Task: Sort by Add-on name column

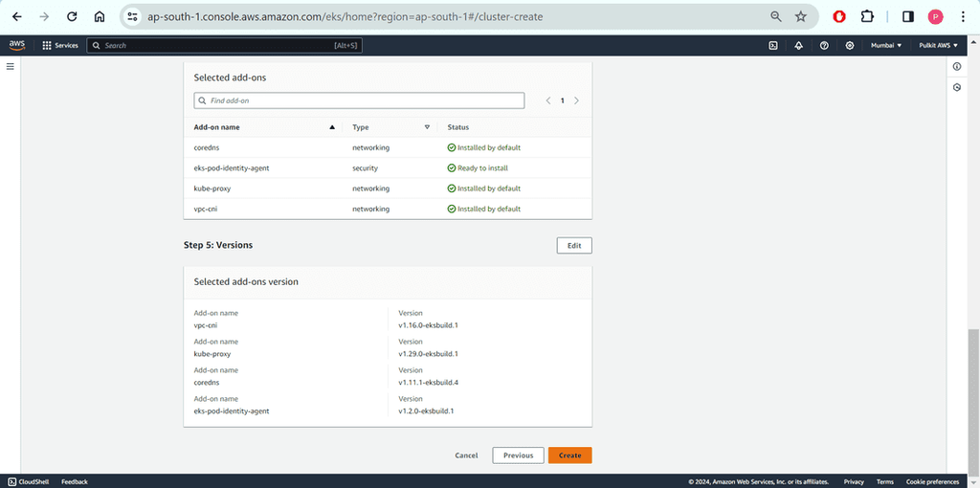Action: (264, 127)
